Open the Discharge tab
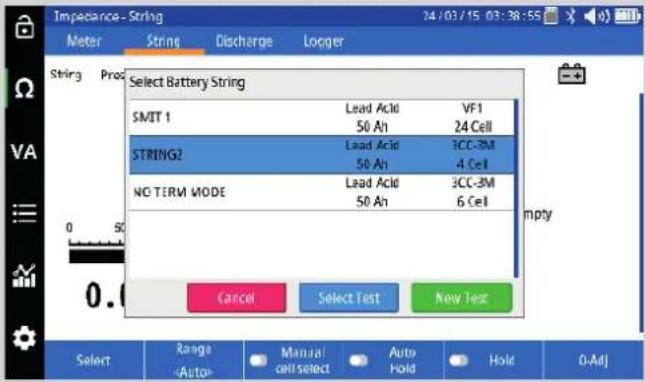645x382 pixels. tap(244, 41)
